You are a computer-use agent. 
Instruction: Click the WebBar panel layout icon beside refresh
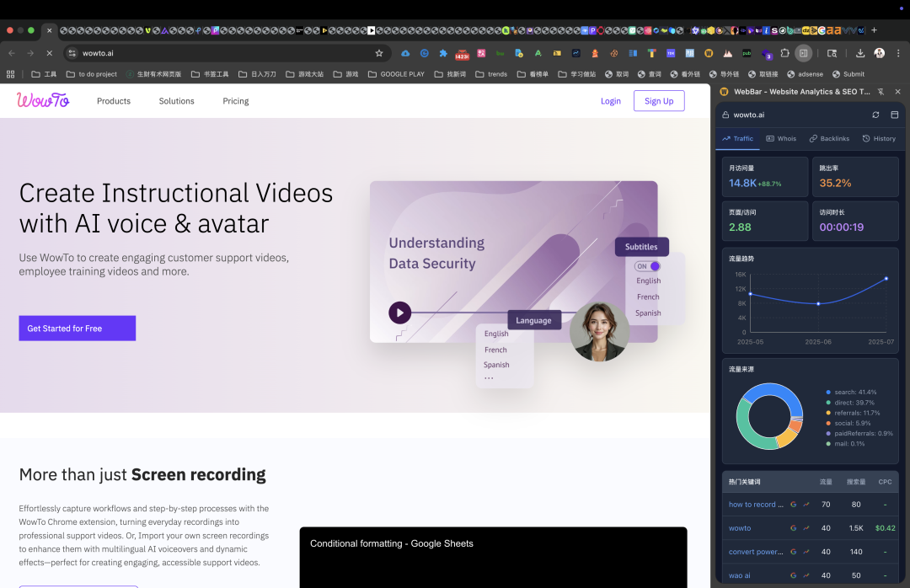pos(894,115)
